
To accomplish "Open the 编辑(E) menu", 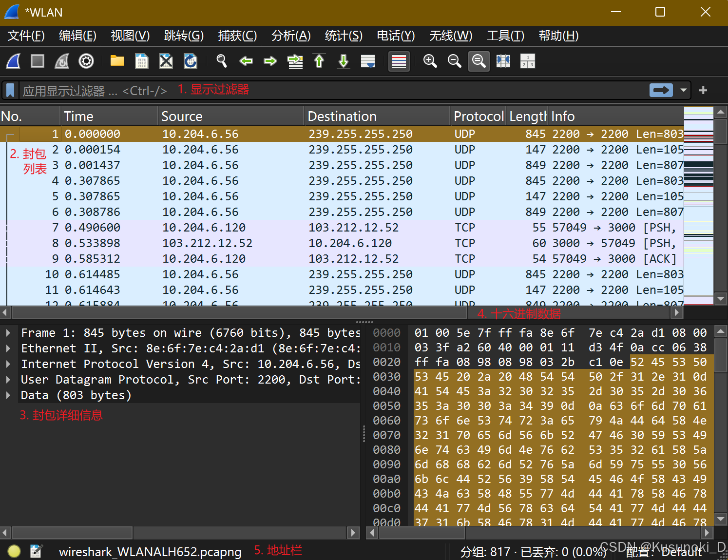I will coord(77,36).
